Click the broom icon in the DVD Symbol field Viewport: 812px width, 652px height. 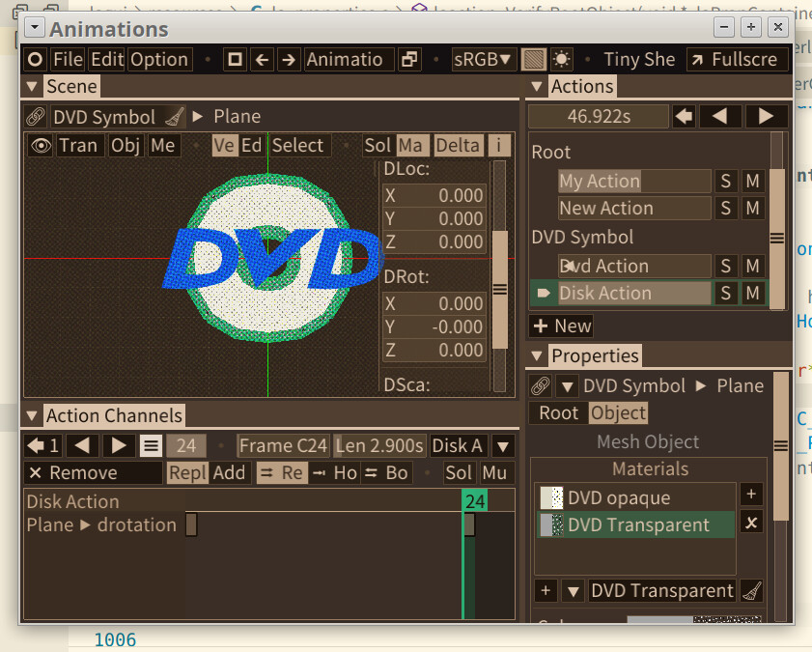click(175, 117)
